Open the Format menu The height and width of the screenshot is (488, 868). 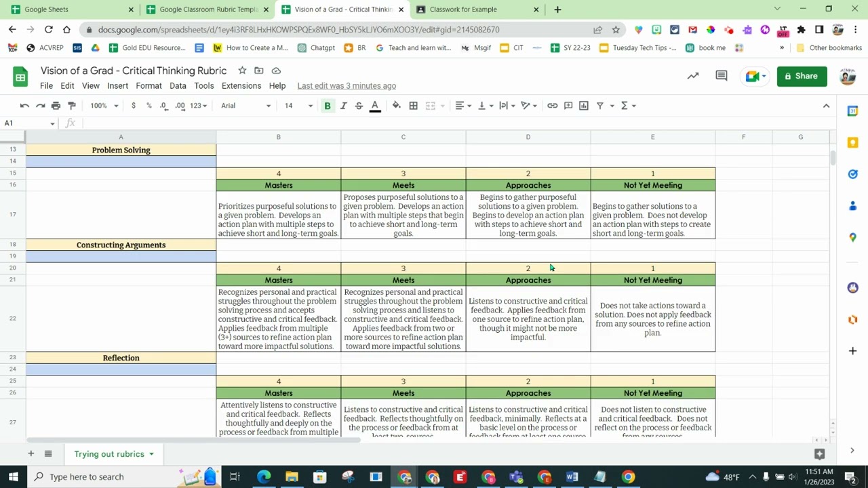pos(149,86)
